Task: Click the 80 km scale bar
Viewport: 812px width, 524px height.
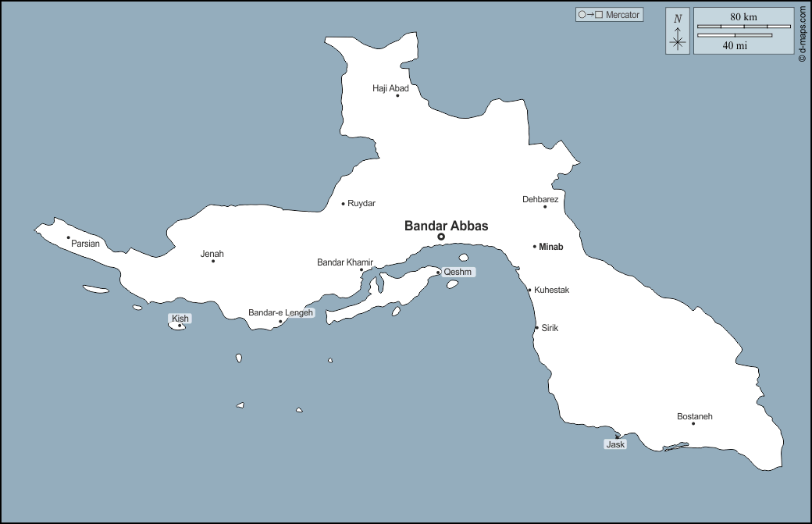Action: tap(743, 27)
